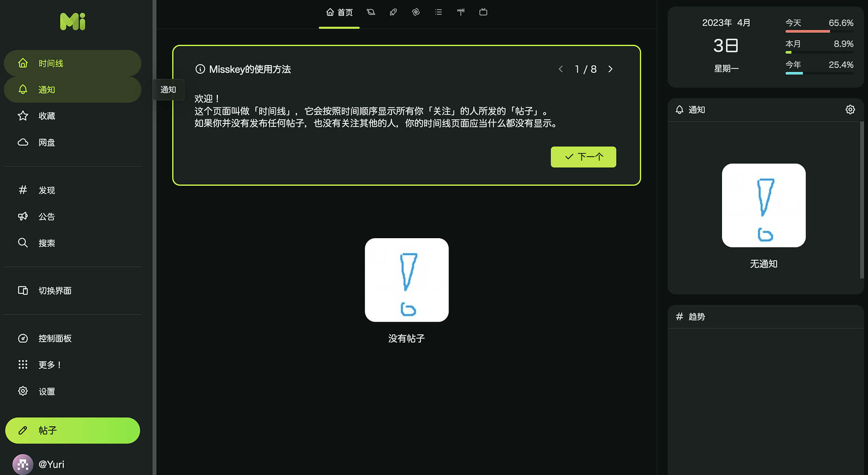
Task: Click the 本月 8.9% progress bar
Action: click(819, 52)
